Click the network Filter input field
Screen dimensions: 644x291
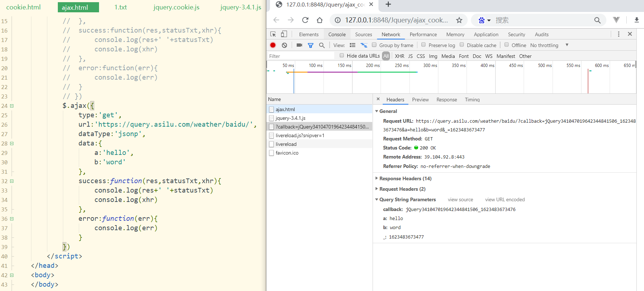click(301, 56)
